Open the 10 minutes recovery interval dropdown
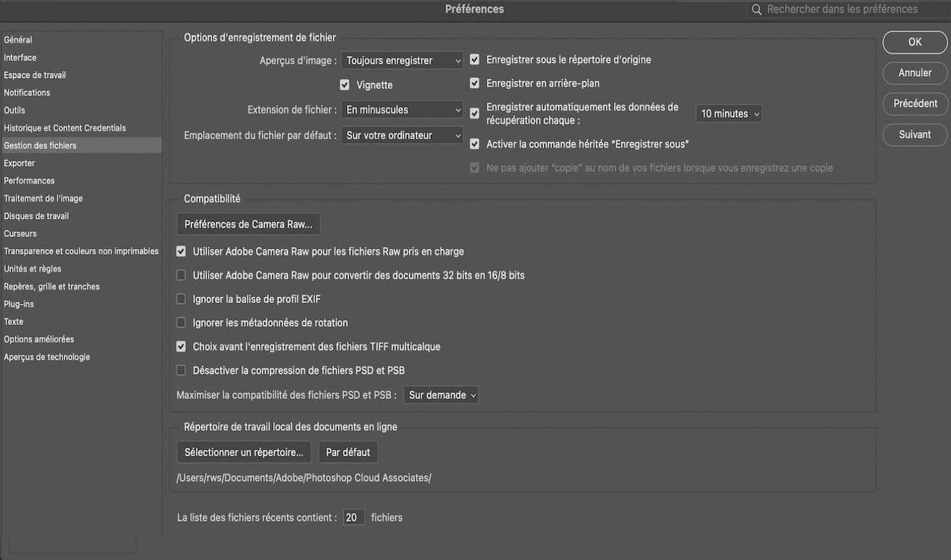Viewport: 951px width, 560px height. point(728,114)
